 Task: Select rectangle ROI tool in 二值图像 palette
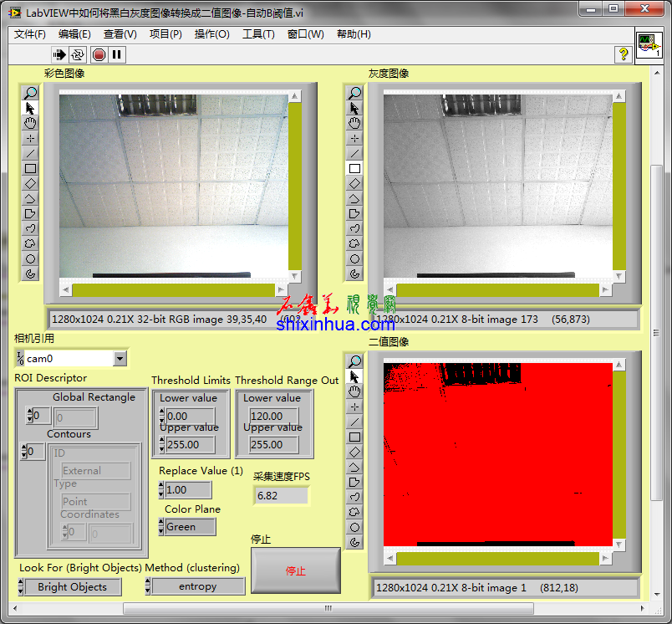pyautogui.click(x=354, y=437)
